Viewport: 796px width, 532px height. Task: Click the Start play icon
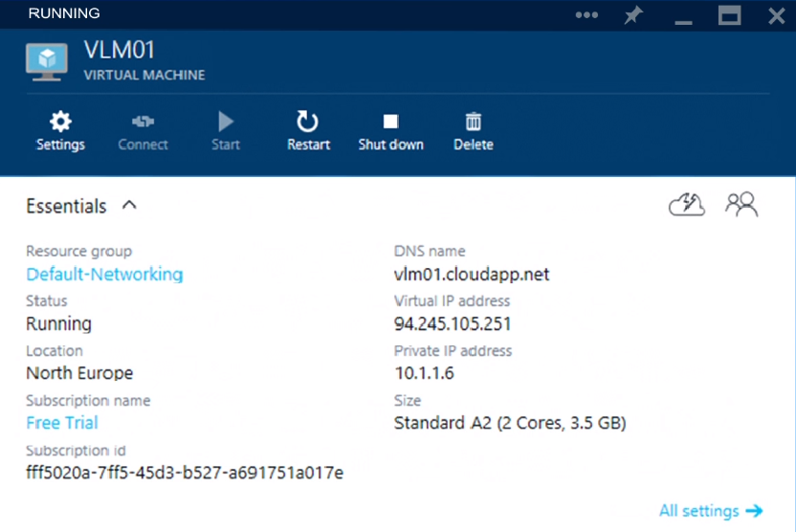tap(226, 122)
